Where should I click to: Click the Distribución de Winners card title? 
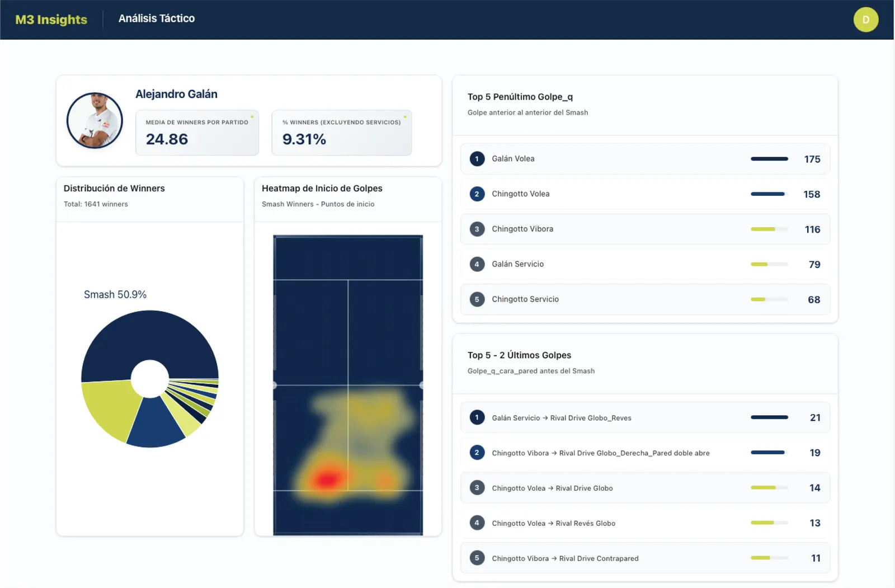[x=114, y=189]
